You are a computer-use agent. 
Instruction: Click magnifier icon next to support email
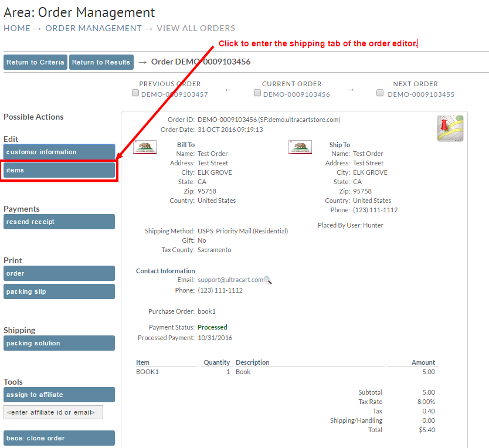[x=267, y=280]
